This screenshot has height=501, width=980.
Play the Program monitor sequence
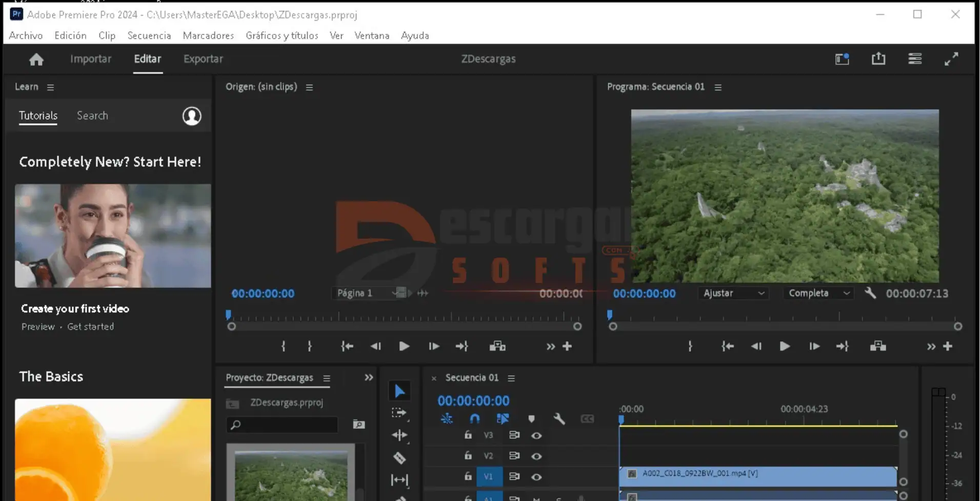[x=785, y=346]
